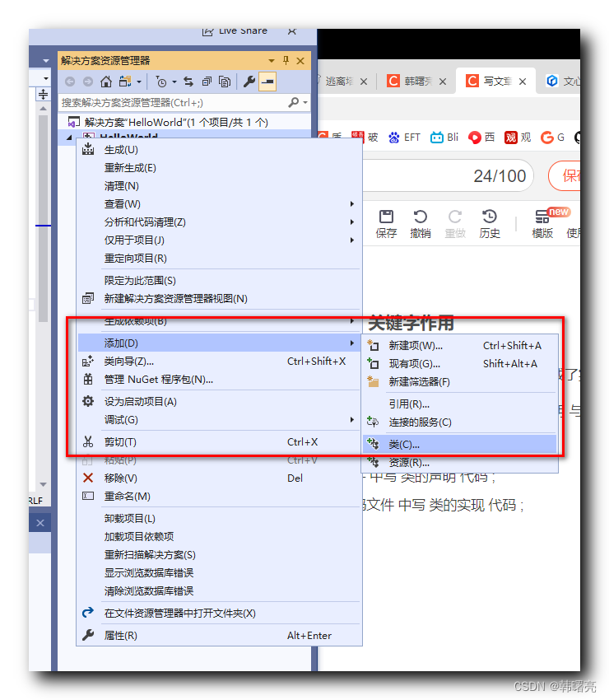609x700 pixels.
Task: Open 属性(R) at the menu bottom
Action: [219, 636]
